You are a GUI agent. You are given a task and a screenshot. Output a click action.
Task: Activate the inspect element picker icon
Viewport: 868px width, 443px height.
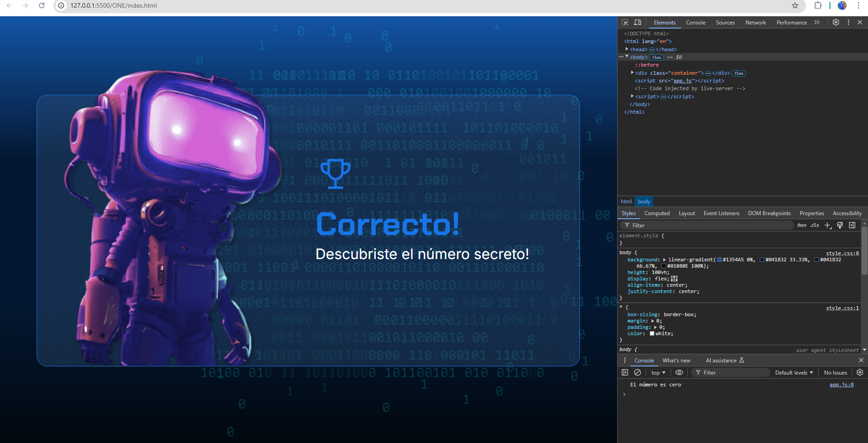625,22
